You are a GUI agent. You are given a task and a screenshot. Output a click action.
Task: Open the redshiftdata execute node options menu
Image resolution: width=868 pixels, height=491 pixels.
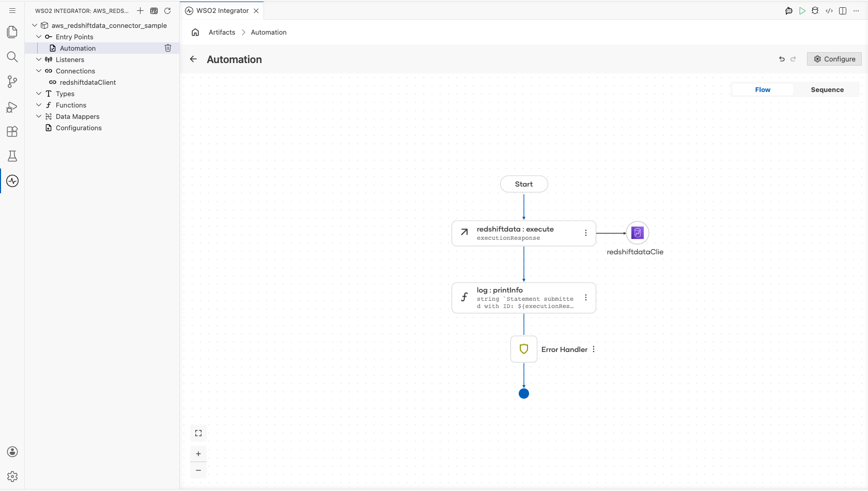click(x=586, y=233)
